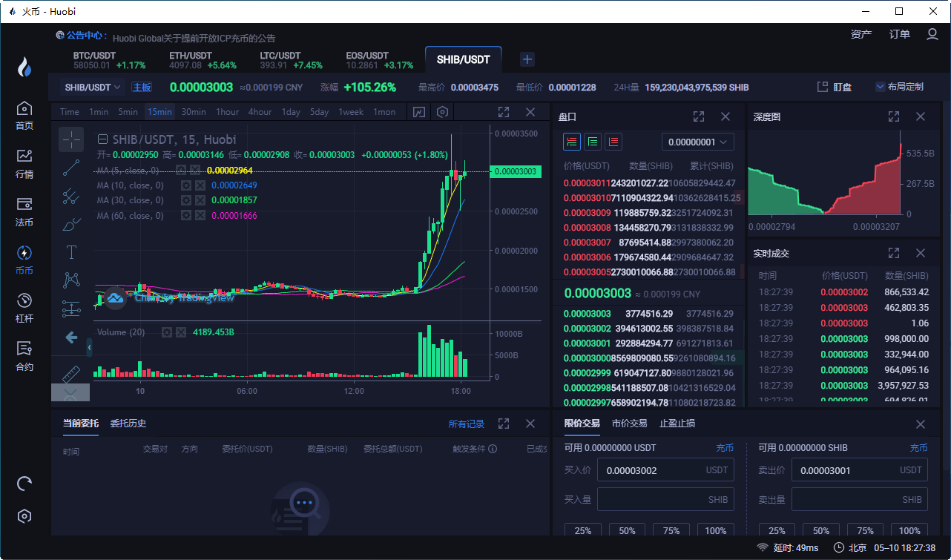Open the 委托历史 order history tab
Screen dimensions: 951x560
tap(128, 424)
